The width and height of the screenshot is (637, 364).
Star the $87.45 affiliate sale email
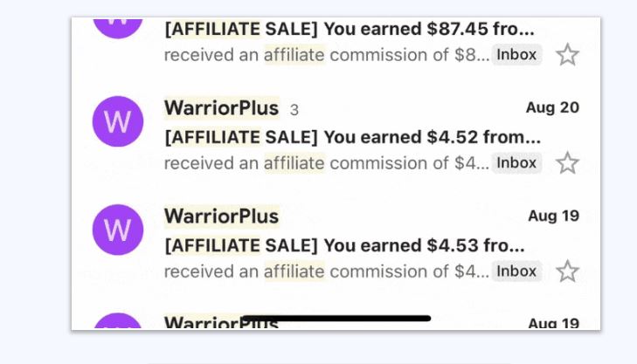click(x=567, y=55)
